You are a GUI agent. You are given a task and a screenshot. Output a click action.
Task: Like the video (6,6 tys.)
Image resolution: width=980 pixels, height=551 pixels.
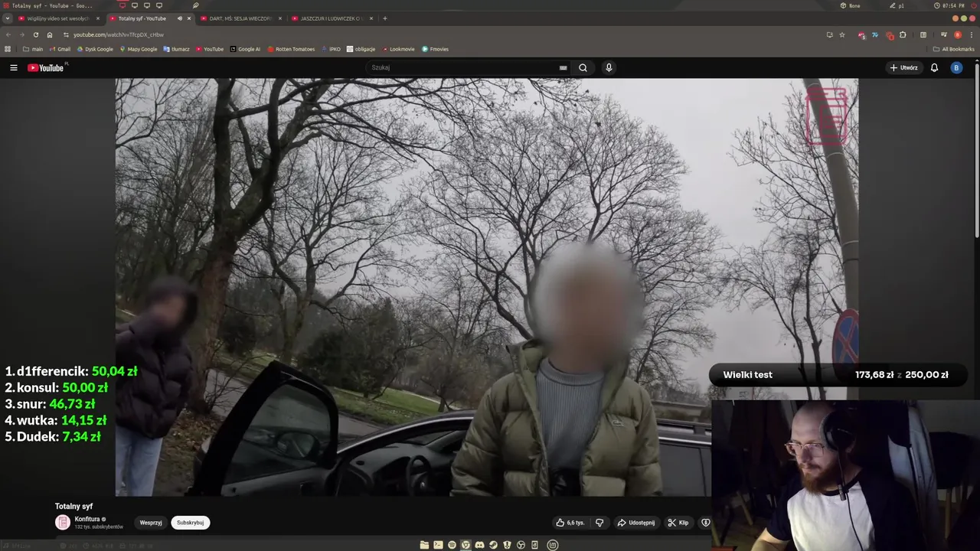[x=570, y=523]
